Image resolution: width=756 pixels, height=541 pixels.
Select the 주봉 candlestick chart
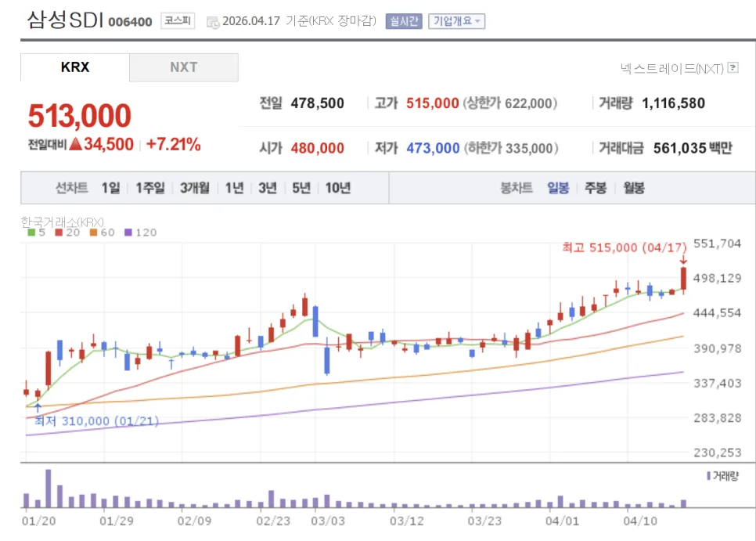click(x=596, y=188)
